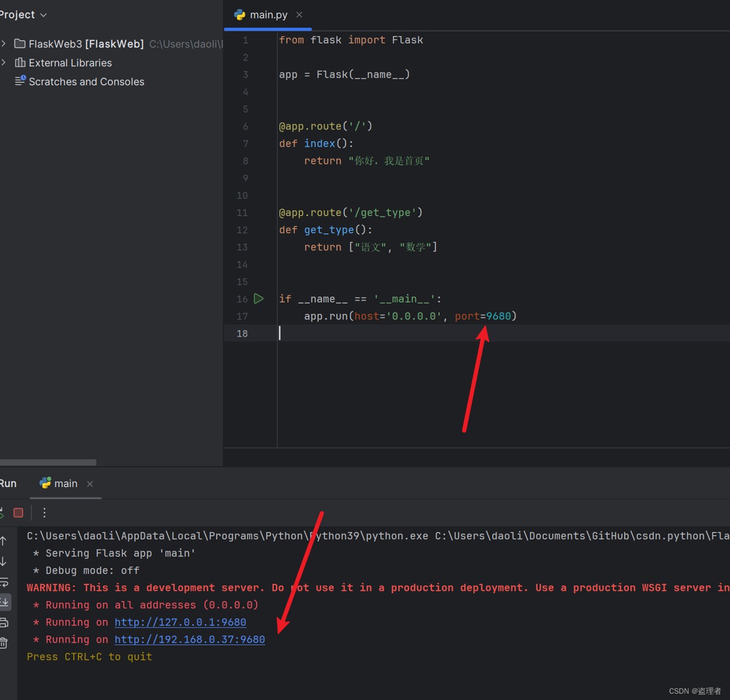Click the 'app = Flask(__name__)' line
The image size is (730, 700).
344,74
